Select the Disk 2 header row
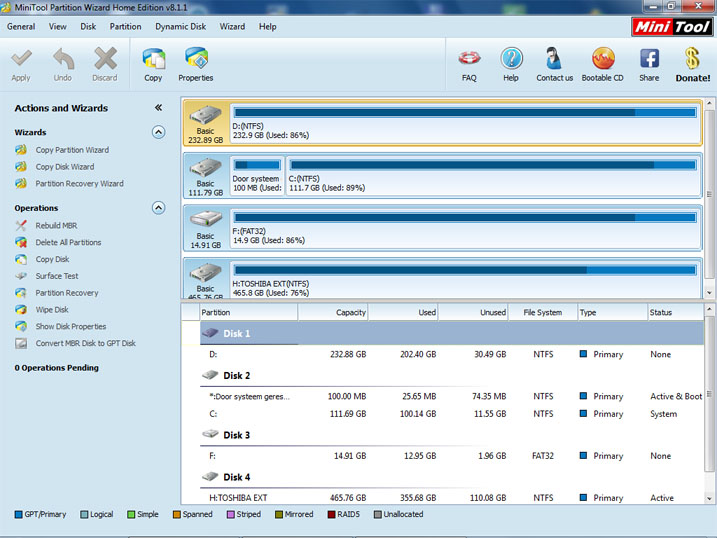This screenshot has height=538, width=717. [451, 375]
